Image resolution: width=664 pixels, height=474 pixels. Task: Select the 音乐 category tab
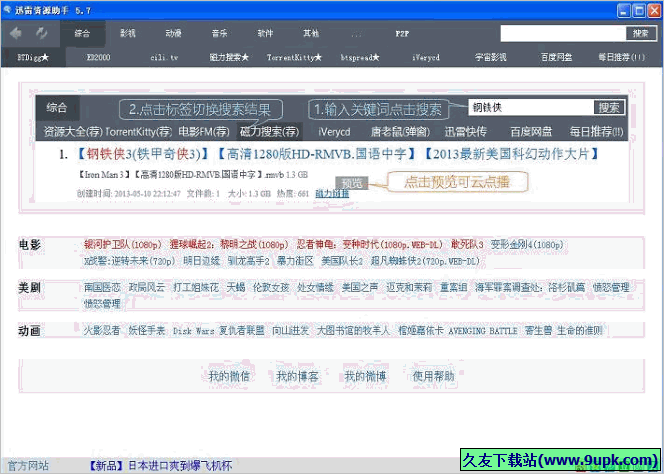tap(219, 33)
